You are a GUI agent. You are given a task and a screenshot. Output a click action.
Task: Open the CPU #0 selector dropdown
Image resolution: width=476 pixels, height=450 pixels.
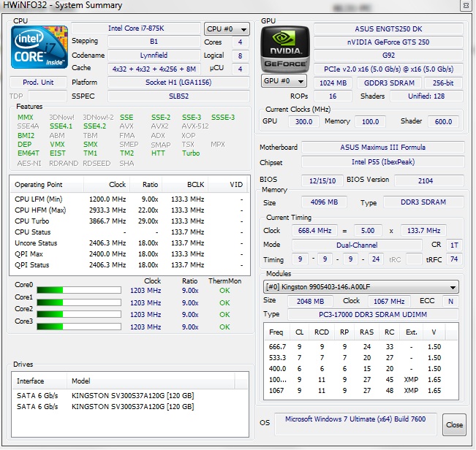click(227, 29)
